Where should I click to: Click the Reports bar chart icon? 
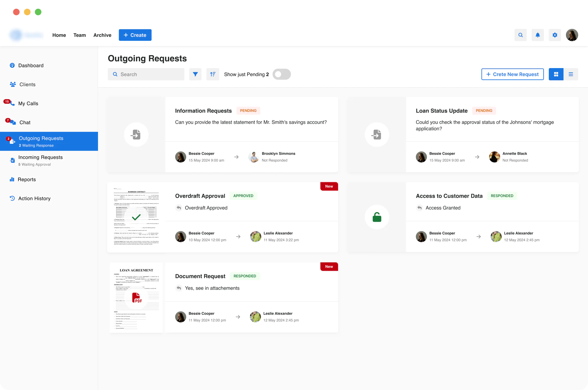[x=12, y=179]
